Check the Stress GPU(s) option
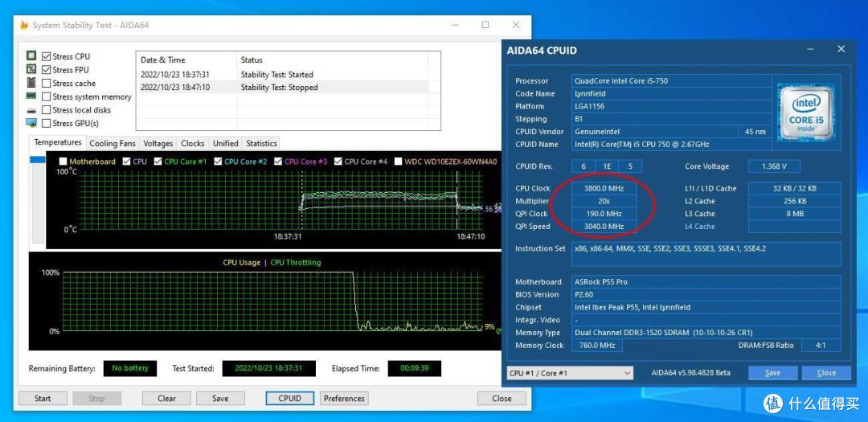Viewport: 868px width, 422px height. (x=47, y=123)
